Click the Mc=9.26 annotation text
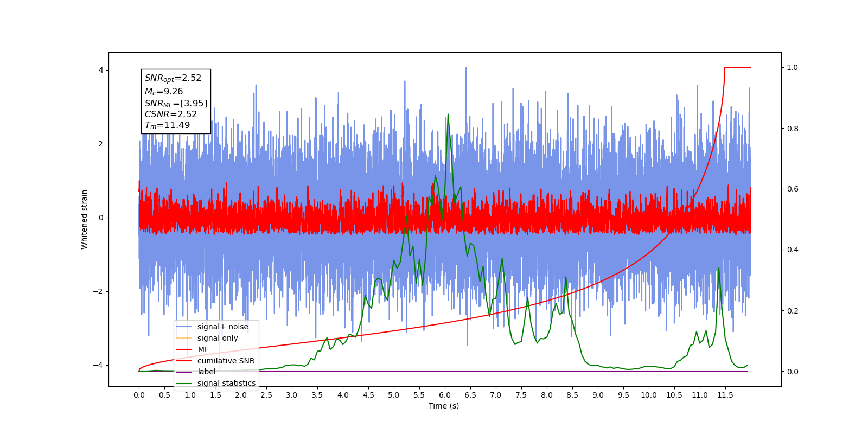868x434 pixels. coord(164,92)
